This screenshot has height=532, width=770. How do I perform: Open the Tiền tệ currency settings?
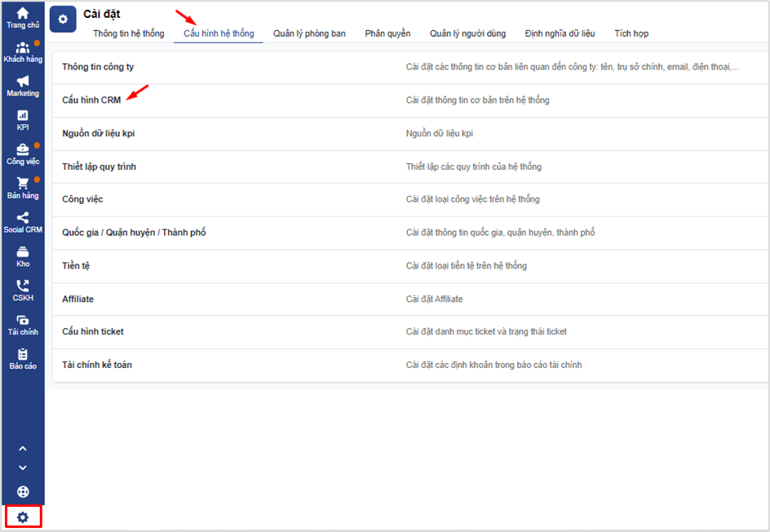pos(410,266)
